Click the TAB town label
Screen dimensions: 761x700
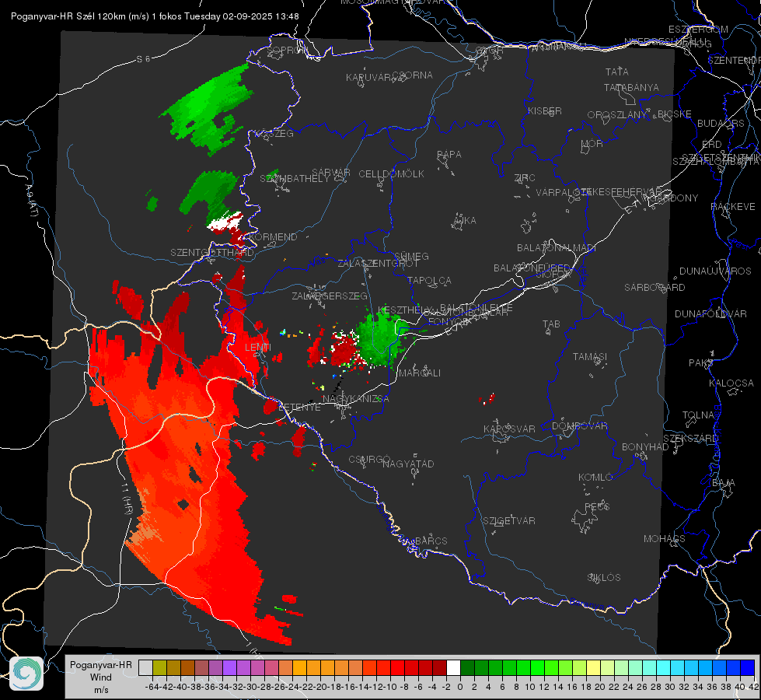(551, 324)
